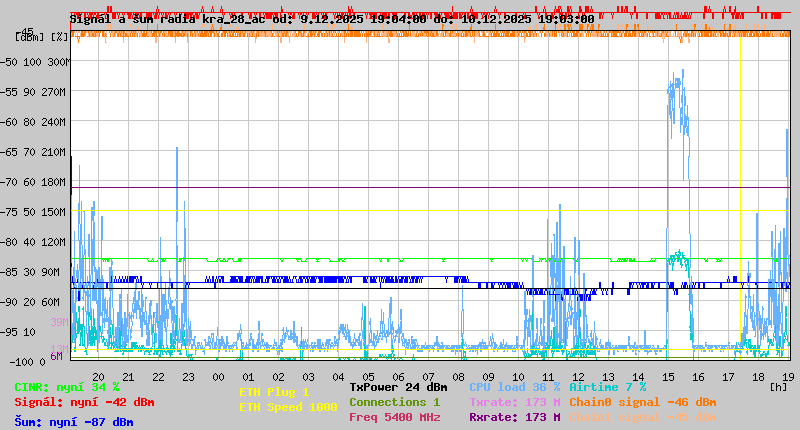Click the 'ETH Plug 1' legend label
This screenshot has height=430, width=800.
(x=274, y=392)
